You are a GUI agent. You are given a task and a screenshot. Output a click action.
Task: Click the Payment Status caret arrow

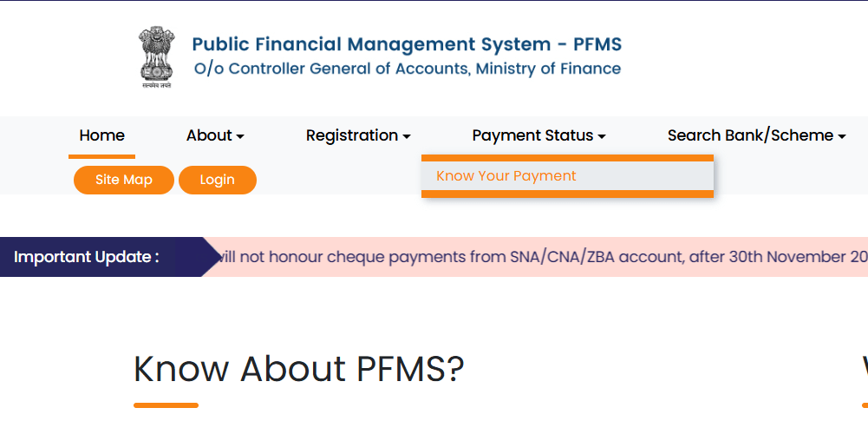click(x=602, y=136)
